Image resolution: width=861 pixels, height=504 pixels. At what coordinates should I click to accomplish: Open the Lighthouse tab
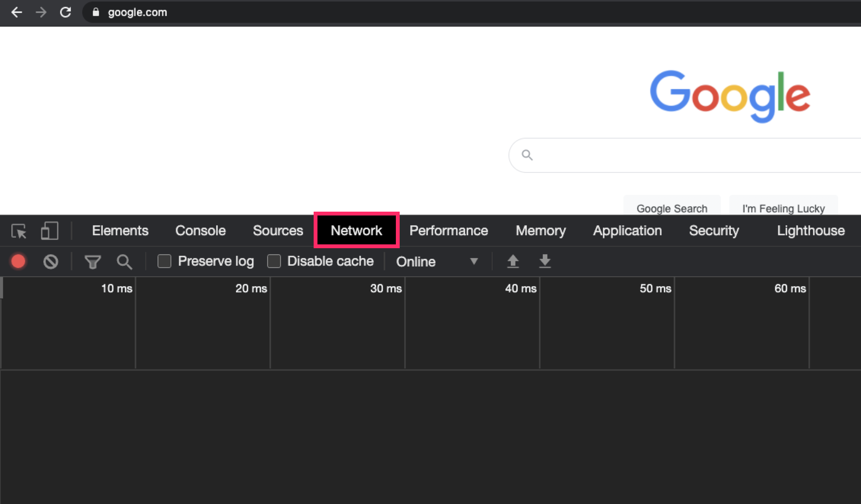(x=810, y=231)
